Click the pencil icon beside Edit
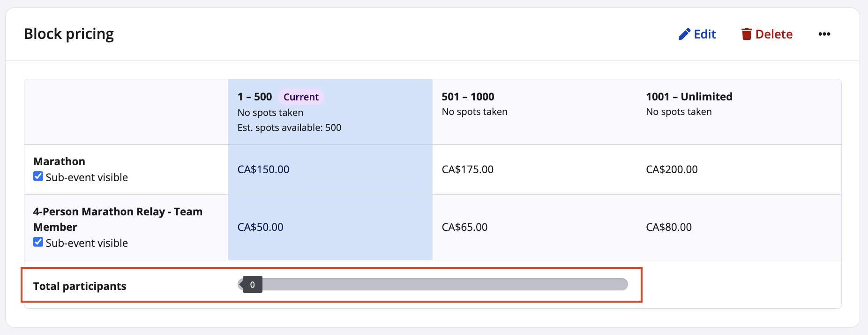868x335 pixels. click(684, 34)
